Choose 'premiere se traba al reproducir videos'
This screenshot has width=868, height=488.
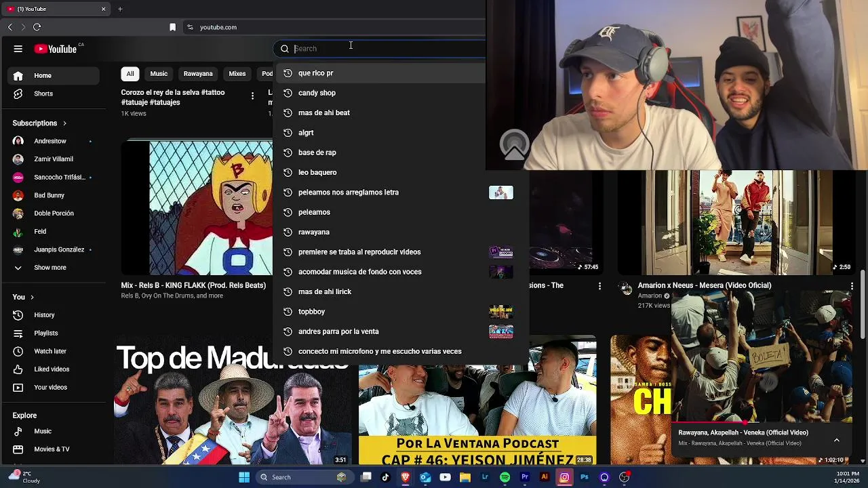(400, 252)
